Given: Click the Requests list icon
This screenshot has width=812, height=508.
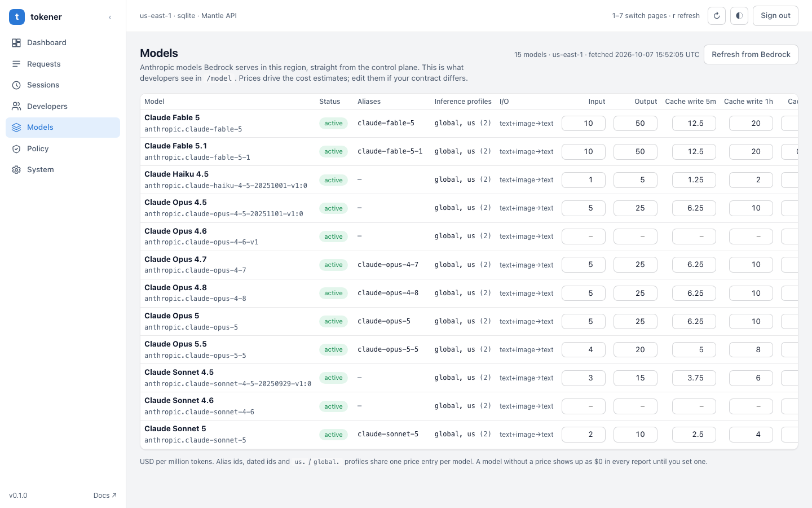Looking at the screenshot, I should [x=16, y=64].
